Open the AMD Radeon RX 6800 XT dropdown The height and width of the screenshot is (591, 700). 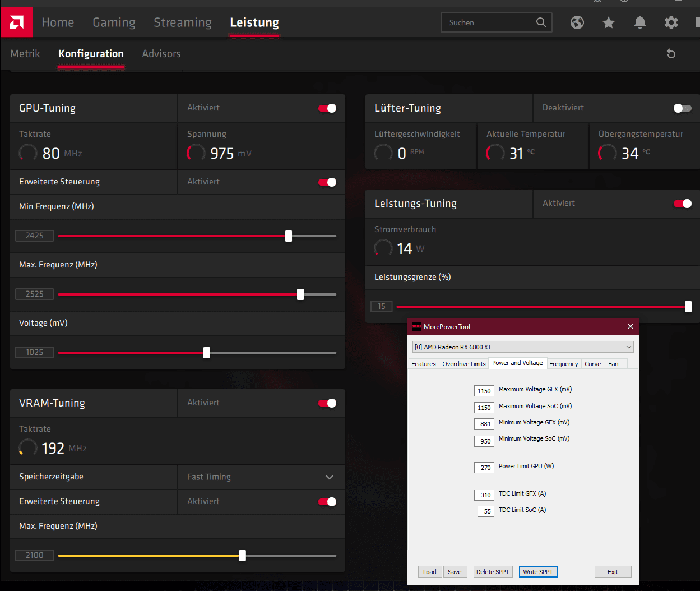click(523, 347)
